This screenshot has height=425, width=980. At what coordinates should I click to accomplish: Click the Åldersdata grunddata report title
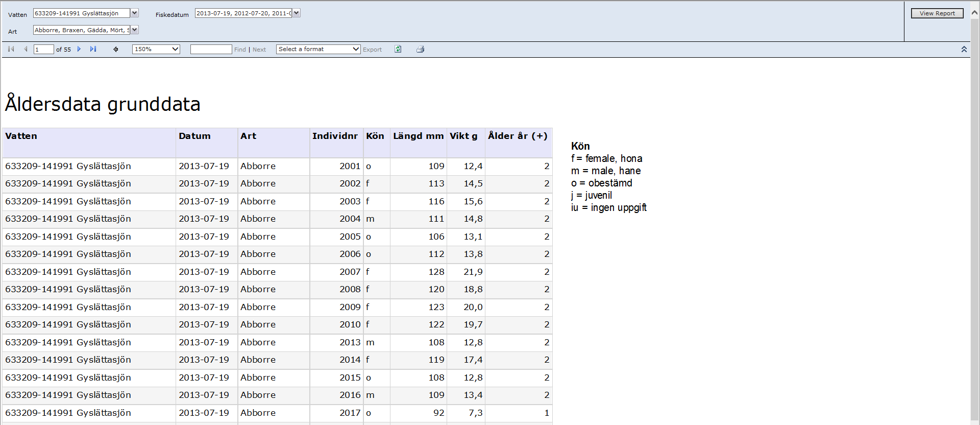tap(103, 104)
